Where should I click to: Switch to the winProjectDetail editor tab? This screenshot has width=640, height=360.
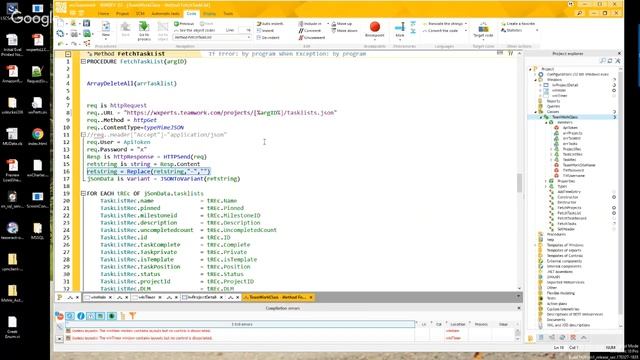tap(202, 297)
